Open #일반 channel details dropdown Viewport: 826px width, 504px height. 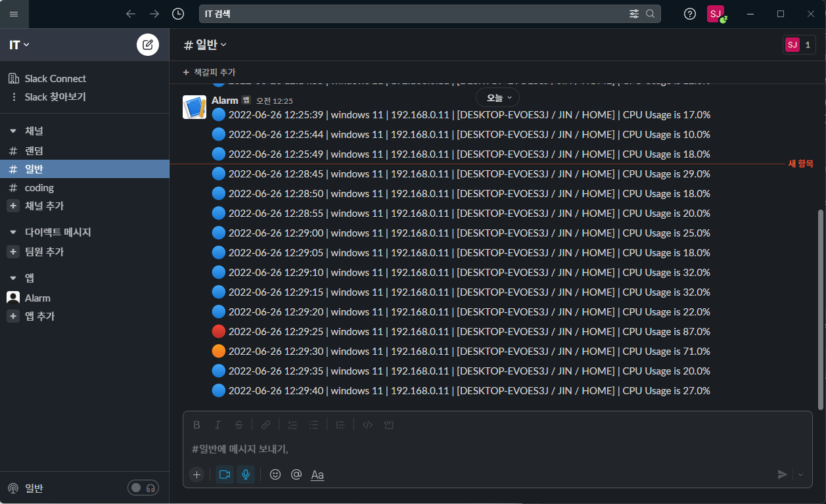(205, 45)
